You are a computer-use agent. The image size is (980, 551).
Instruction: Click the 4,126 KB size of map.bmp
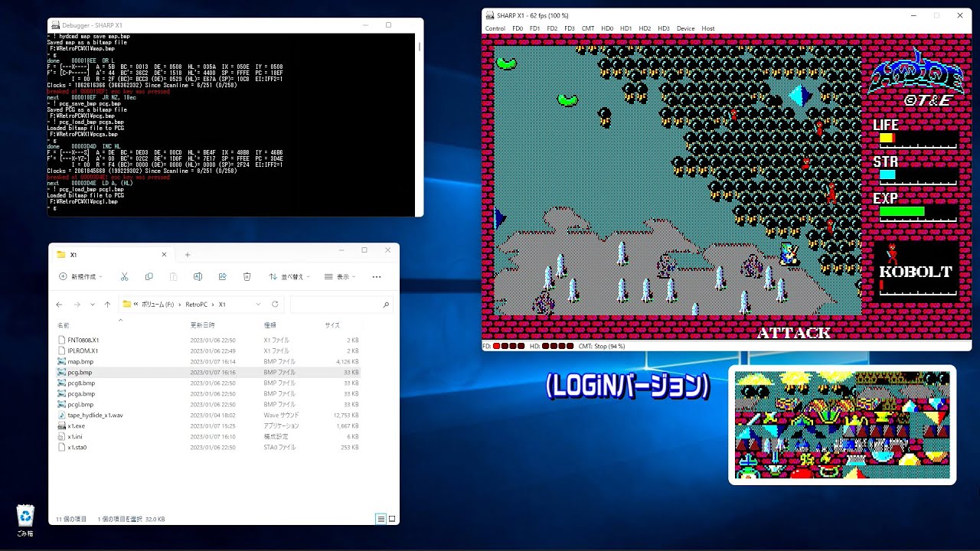point(348,361)
